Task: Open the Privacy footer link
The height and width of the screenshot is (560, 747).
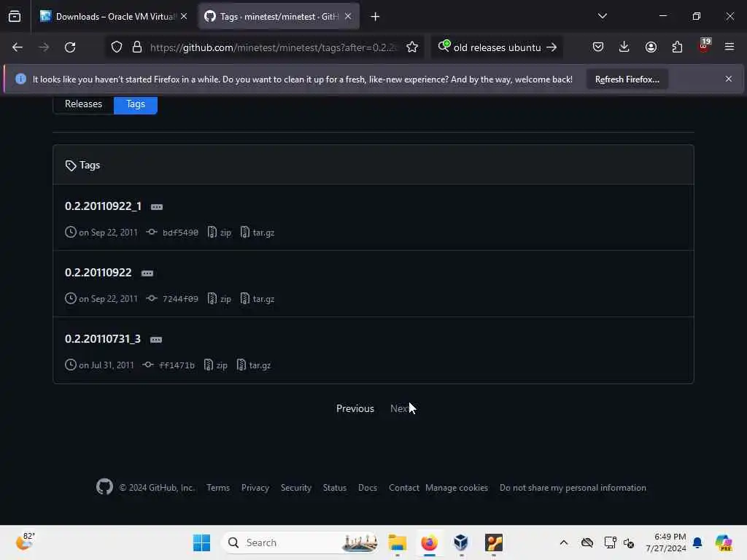Action: coord(255,488)
